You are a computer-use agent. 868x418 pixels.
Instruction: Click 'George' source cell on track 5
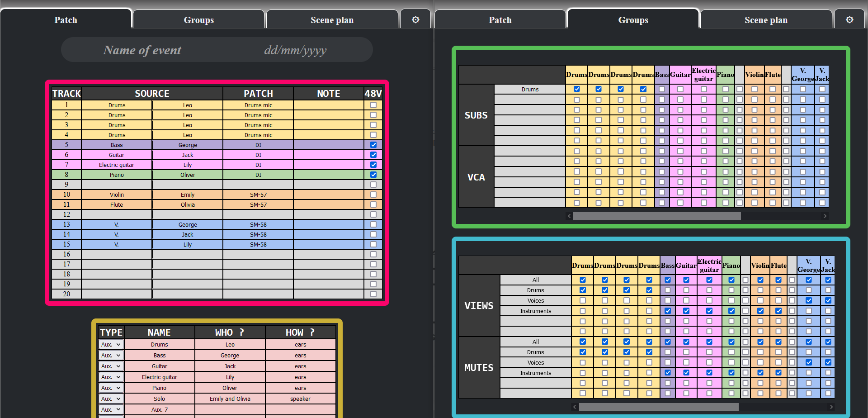(x=188, y=145)
